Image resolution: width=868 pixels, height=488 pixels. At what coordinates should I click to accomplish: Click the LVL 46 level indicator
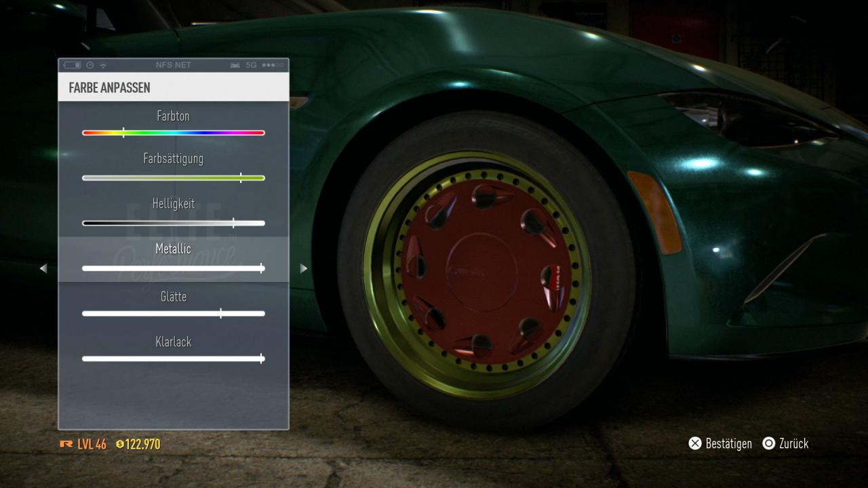pyautogui.click(x=92, y=445)
